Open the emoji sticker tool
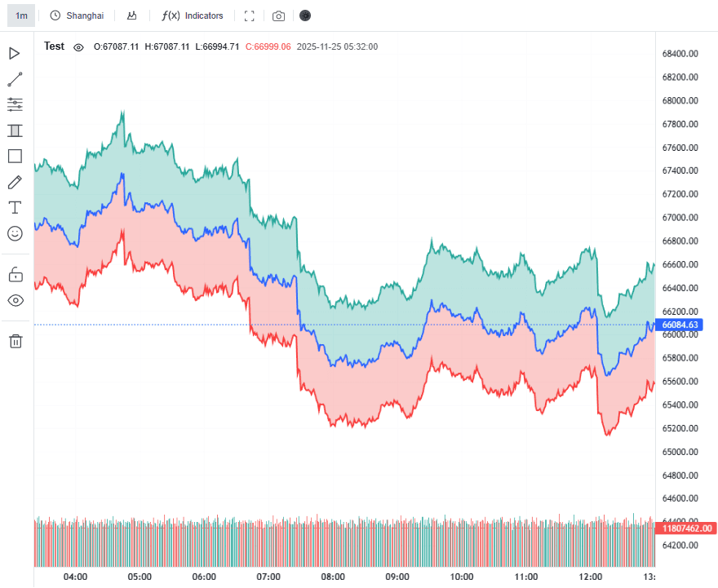This screenshot has height=588, width=718. click(x=15, y=233)
